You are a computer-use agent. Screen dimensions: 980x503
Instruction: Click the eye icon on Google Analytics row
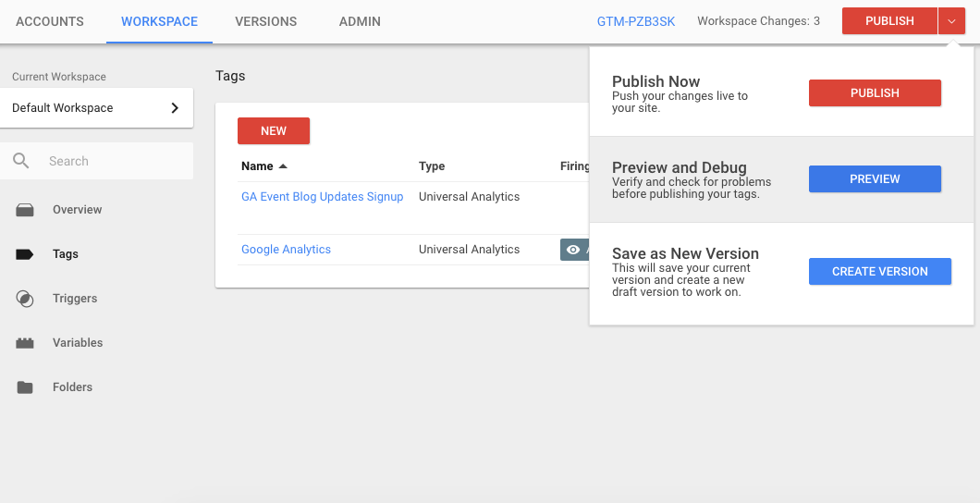point(573,250)
